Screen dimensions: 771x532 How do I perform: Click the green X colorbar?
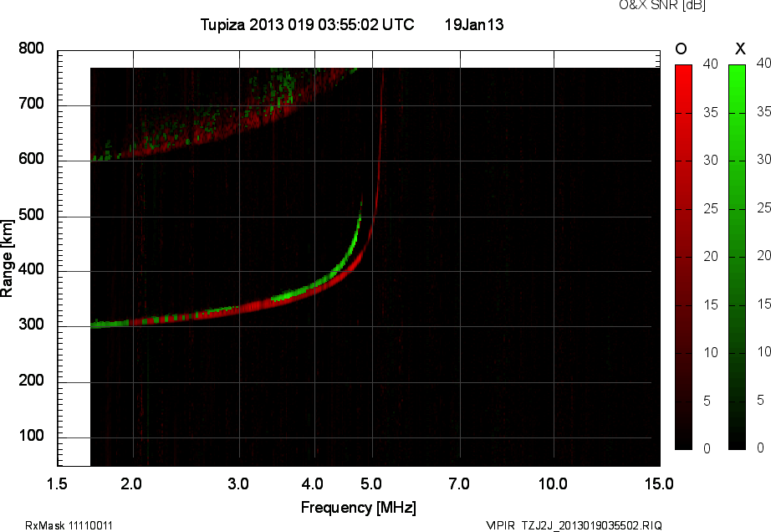[x=737, y=257]
